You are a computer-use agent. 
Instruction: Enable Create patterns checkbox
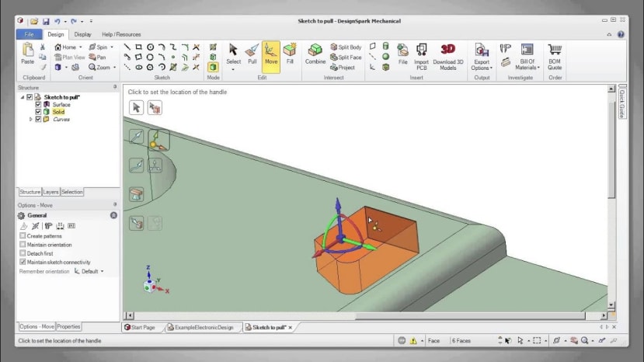(23, 236)
